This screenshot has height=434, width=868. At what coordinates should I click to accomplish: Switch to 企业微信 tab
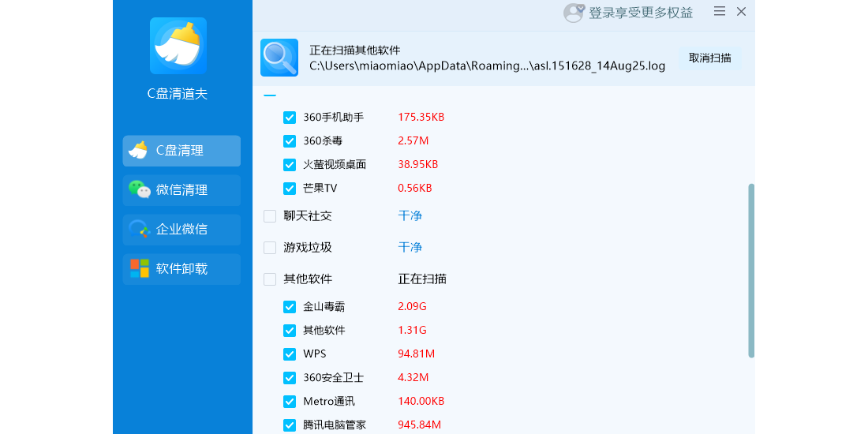(x=181, y=229)
